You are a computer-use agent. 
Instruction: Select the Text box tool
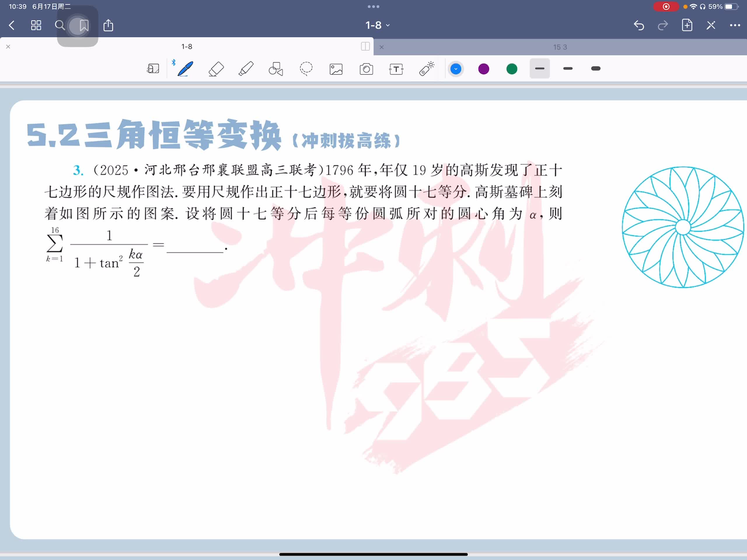click(396, 69)
